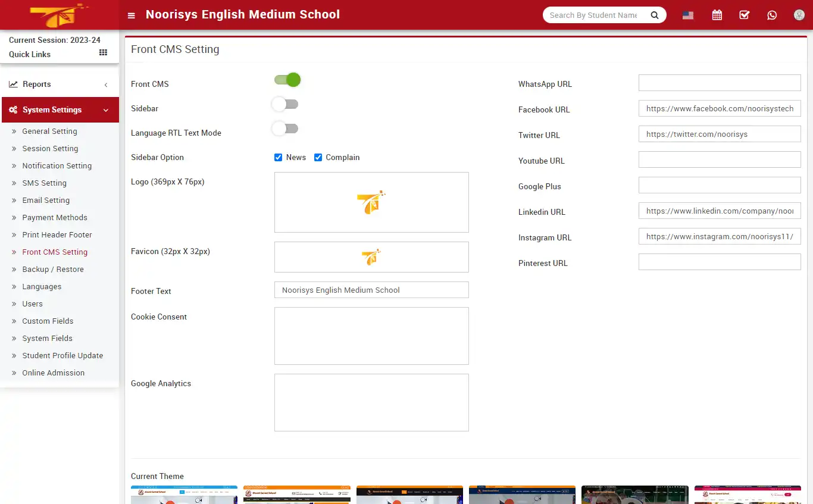Click the Twitter URL input field
Screen dimensions: 813x504
point(719,134)
